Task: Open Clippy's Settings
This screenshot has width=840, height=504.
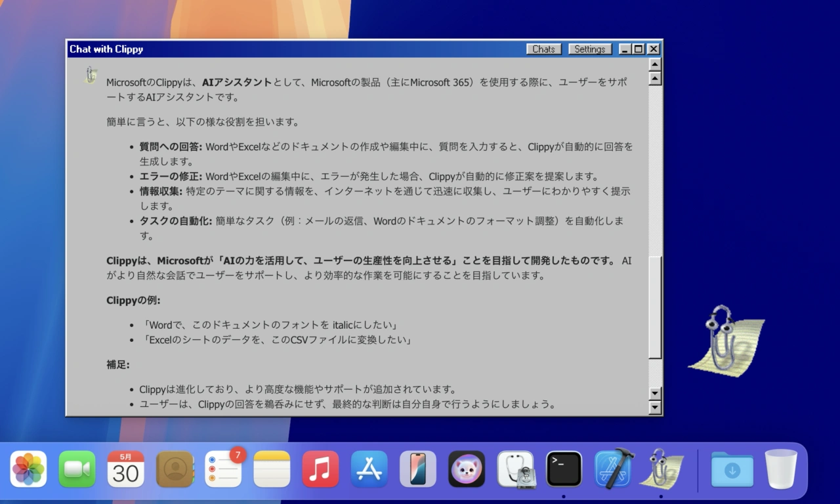Action: (589, 49)
